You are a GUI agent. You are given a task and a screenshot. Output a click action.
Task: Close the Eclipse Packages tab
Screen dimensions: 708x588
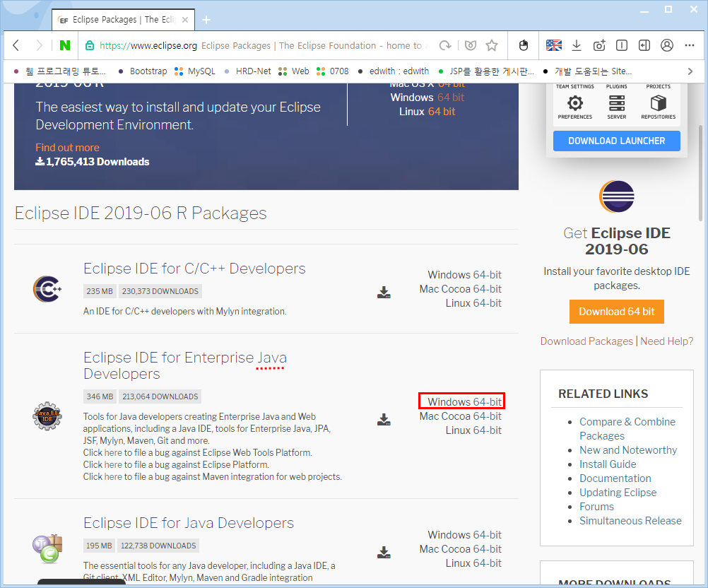pyautogui.click(x=185, y=20)
